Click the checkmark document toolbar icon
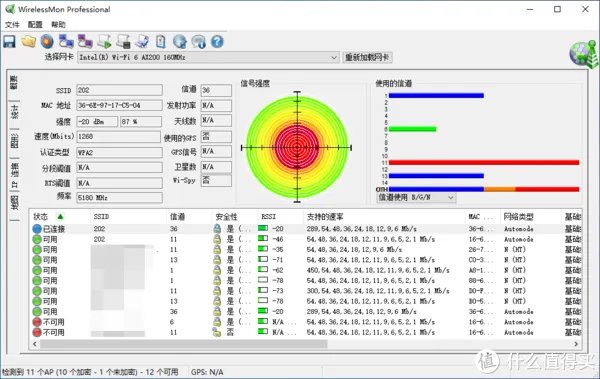 tap(142, 41)
